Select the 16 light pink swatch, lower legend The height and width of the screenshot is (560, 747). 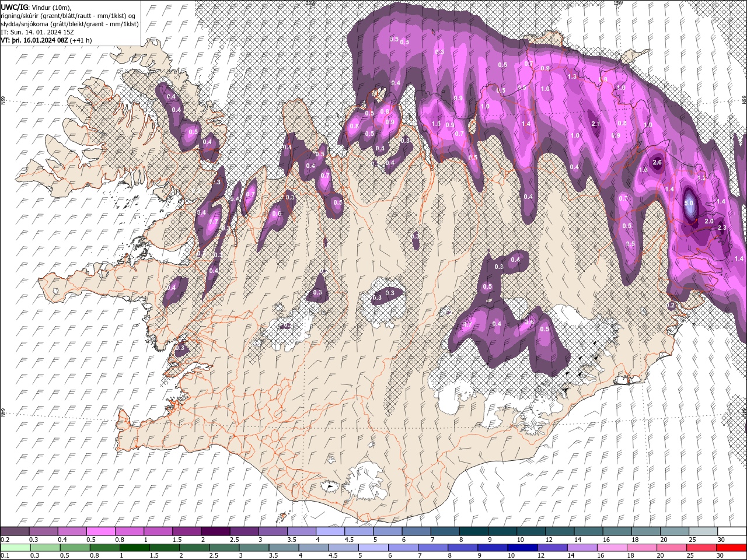[x=613, y=547]
